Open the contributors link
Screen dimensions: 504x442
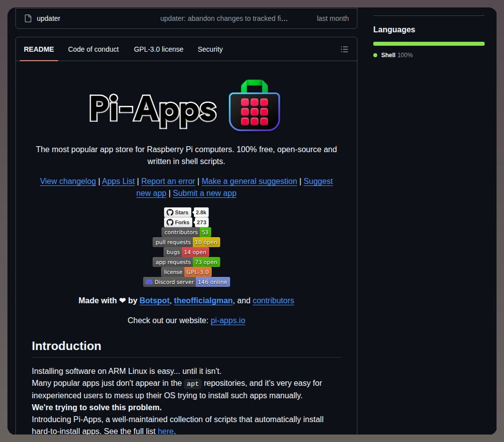coord(273,301)
